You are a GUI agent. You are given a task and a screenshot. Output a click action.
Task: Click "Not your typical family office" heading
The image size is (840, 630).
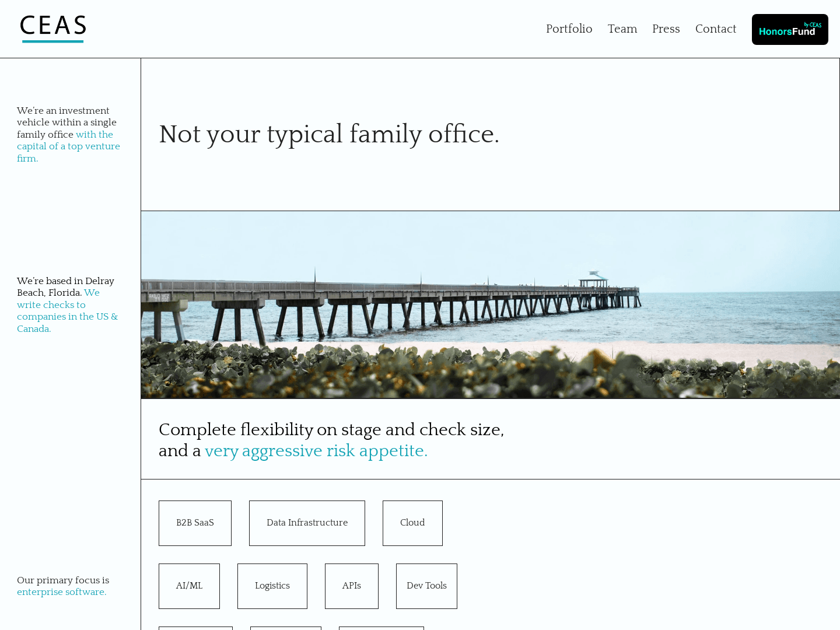pos(329,134)
